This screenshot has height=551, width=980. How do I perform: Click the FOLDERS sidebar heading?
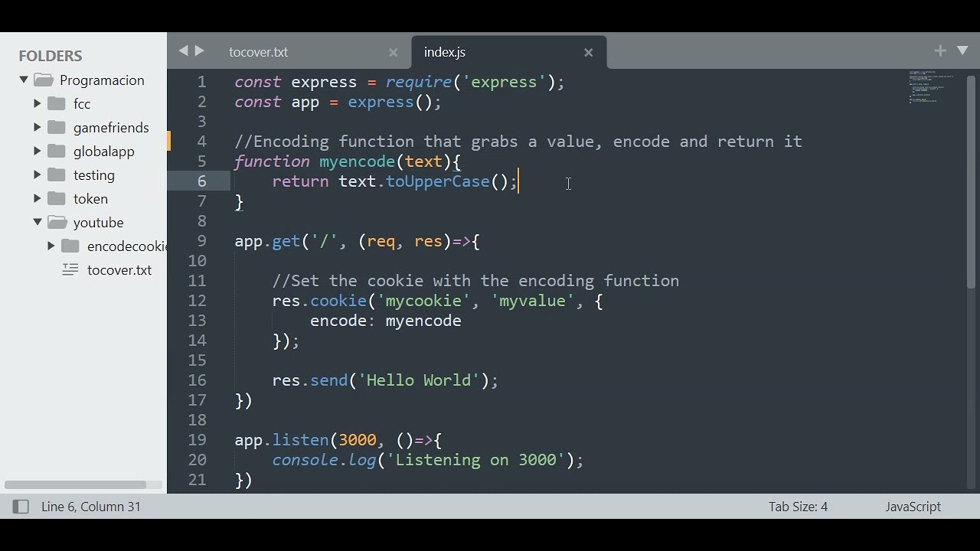pos(51,56)
